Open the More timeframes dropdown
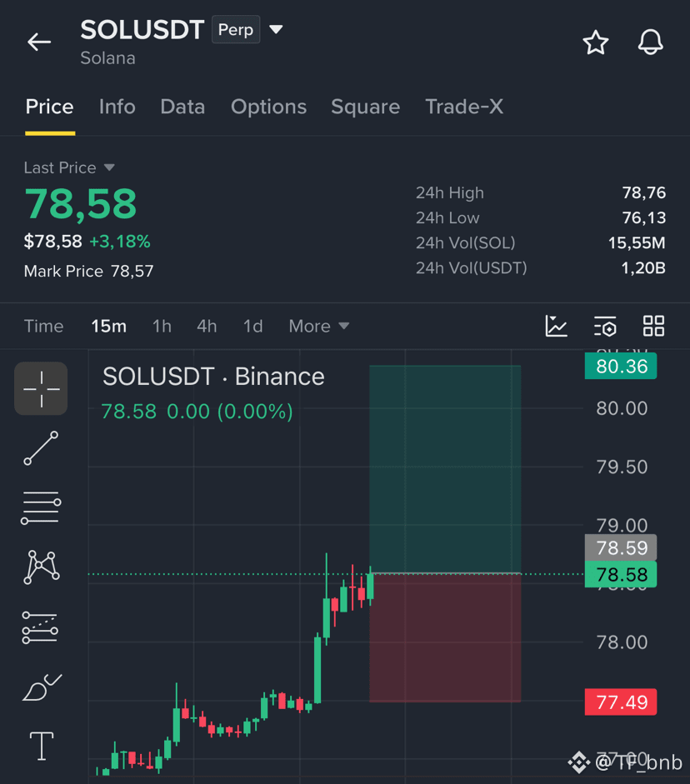690x784 pixels. point(318,326)
